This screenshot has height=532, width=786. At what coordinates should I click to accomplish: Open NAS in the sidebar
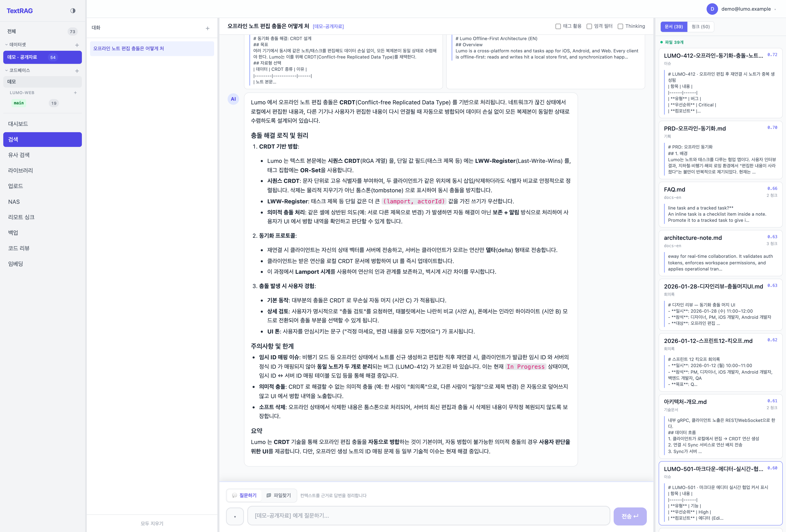tap(43, 202)
